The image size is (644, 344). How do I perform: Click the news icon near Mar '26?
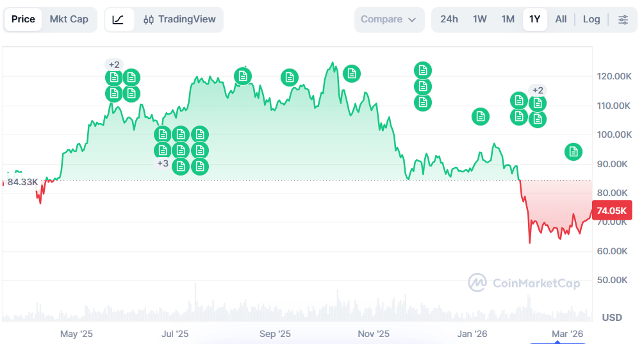click(573, 152)
